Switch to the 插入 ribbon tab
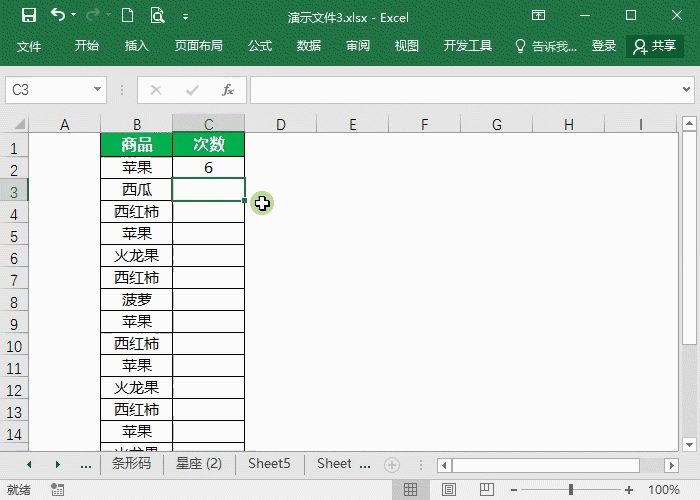The height and width of the screenshot is (500, 700). point(137,46)
